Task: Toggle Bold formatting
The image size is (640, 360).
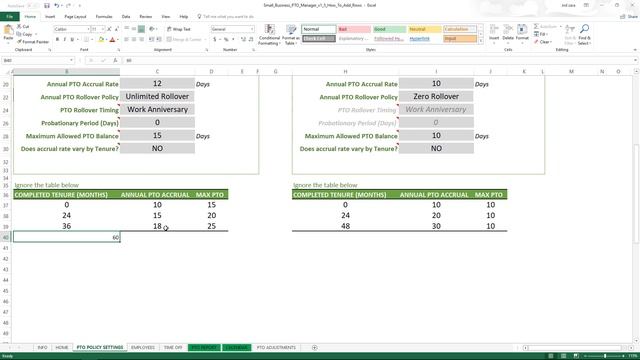Action: (57, 40)
